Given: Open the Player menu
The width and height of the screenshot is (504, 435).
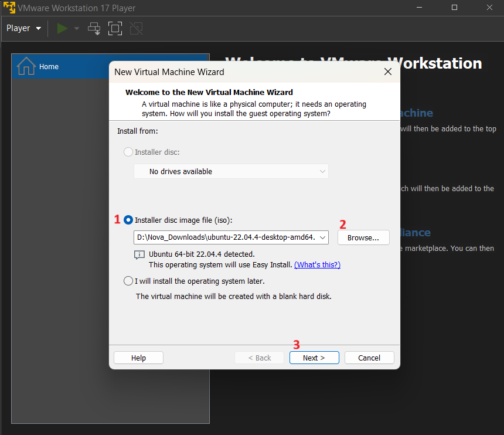Looking at the screenshot, I should pos(24,28).
